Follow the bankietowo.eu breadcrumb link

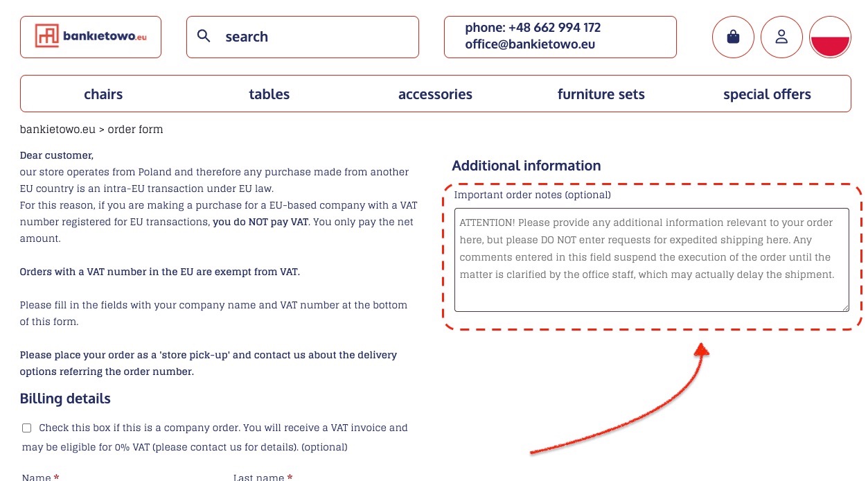coord(57,130)
